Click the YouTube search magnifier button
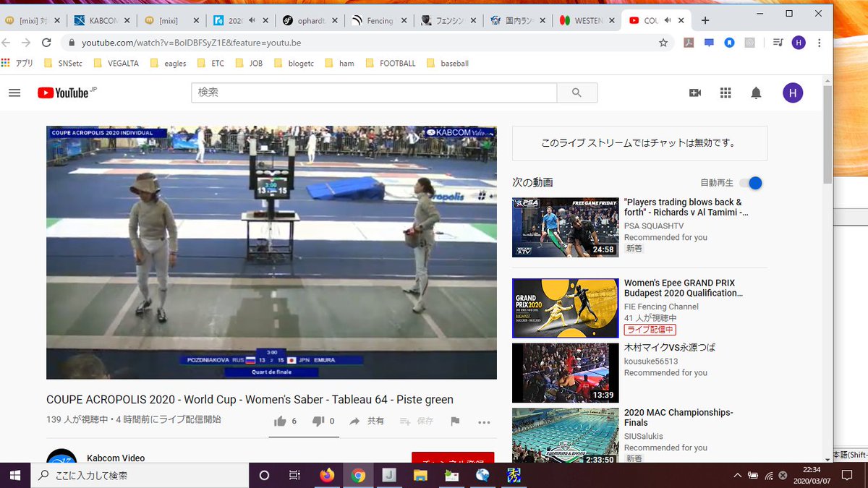Viewport: 868px width, 488px height. click(x=576, y=93)
